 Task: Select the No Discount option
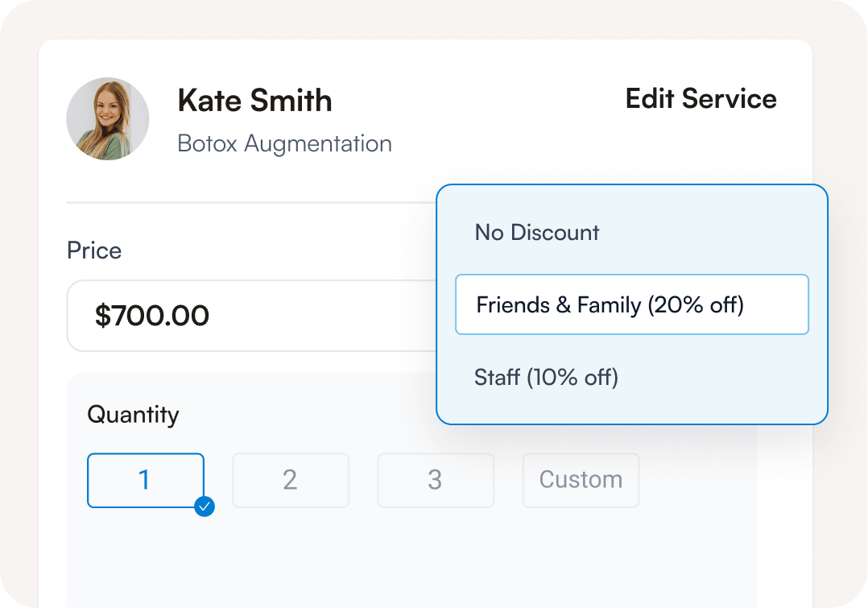coord(631,233)
